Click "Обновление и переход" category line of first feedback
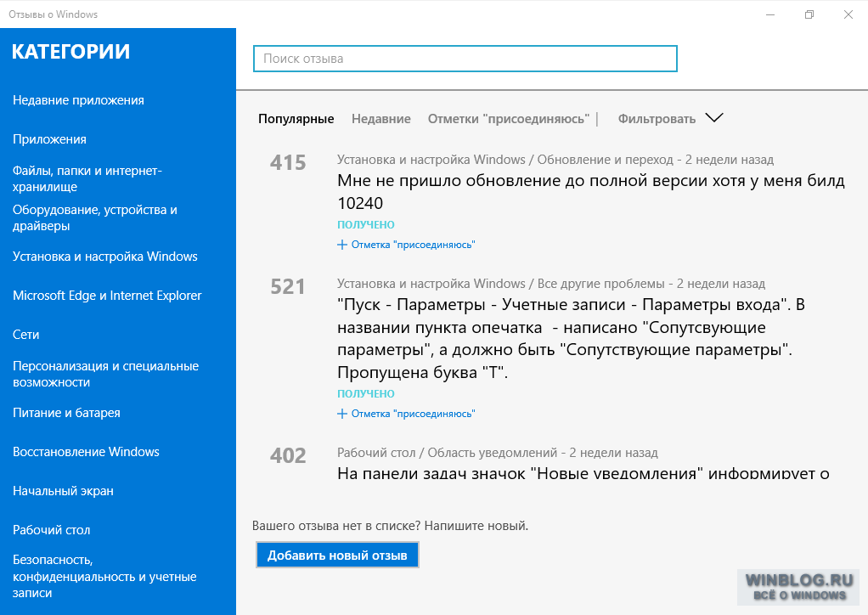Image resolution: width=868 pixels, height=615 pixels. [x=555, y=160]
